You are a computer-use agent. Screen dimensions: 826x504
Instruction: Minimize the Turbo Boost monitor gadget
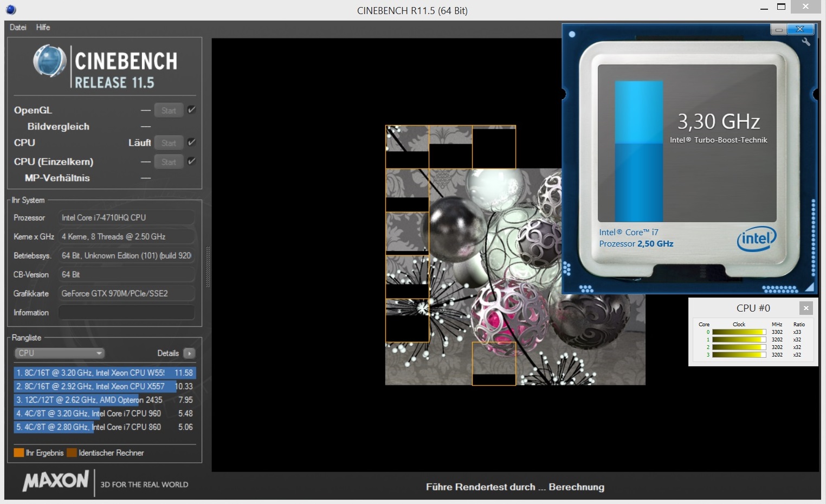click(779, 29)
